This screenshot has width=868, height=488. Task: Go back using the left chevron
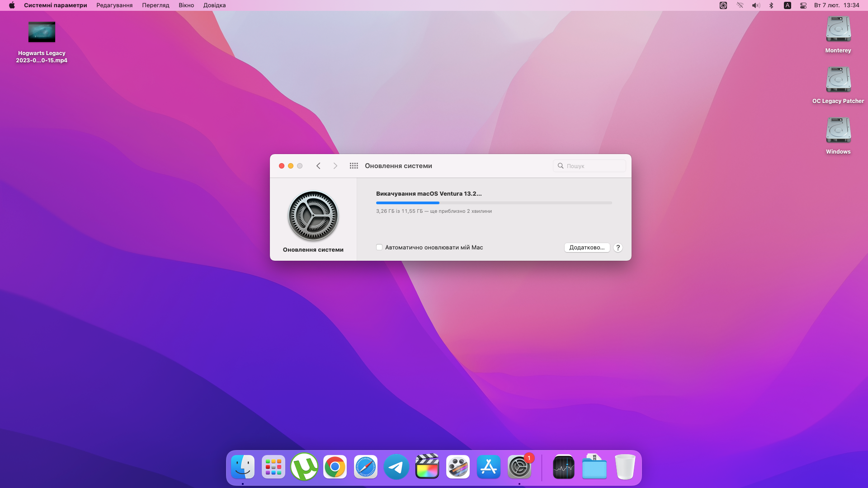click(318, 166)
